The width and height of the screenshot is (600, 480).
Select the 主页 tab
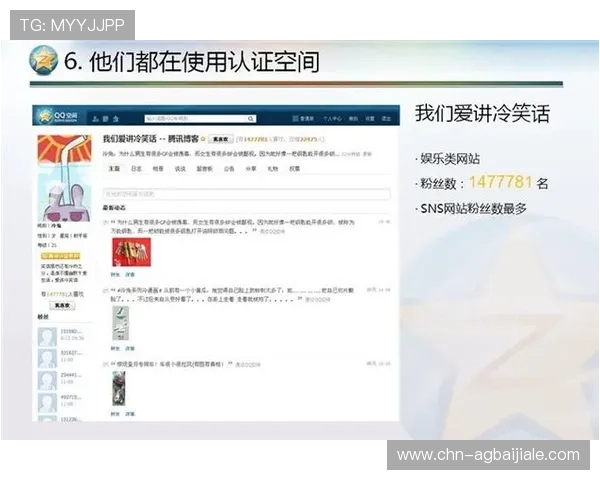click(x=114, y=168)
